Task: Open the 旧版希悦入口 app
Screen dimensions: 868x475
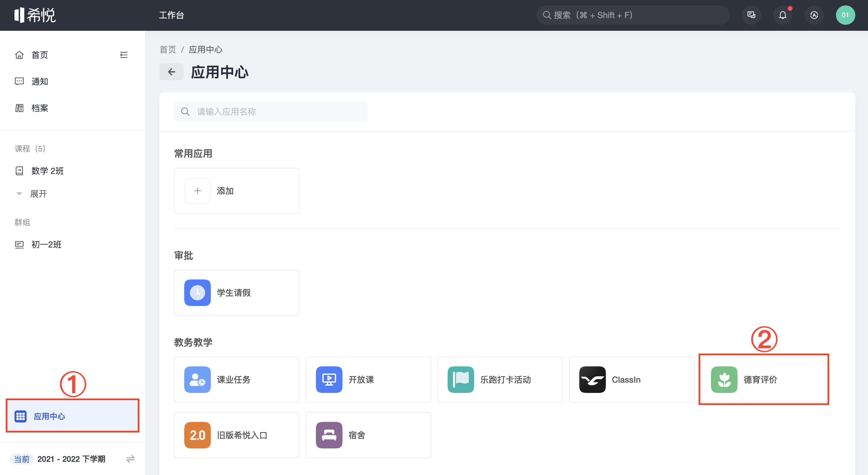Action: [x=236, y=435]
